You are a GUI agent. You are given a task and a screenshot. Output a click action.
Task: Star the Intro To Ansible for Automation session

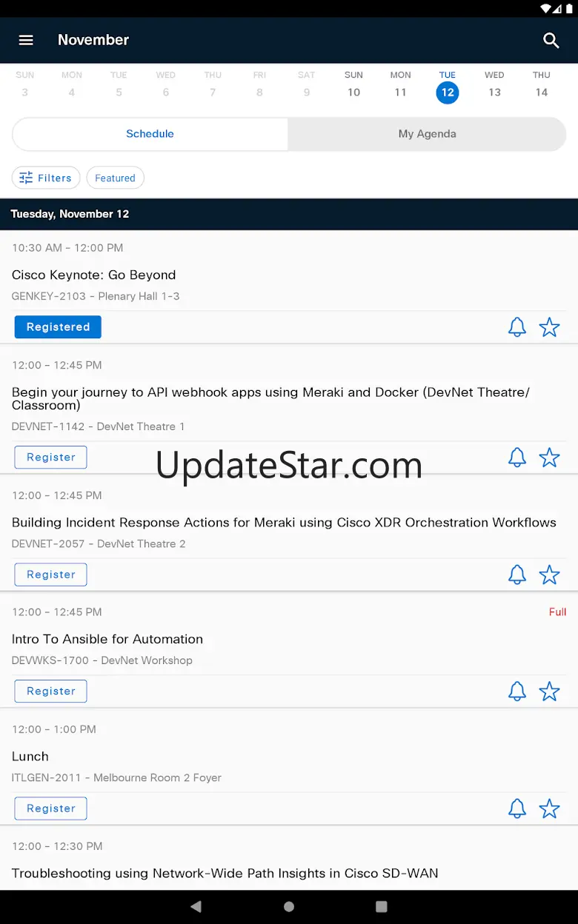click(x=549, y=692)
